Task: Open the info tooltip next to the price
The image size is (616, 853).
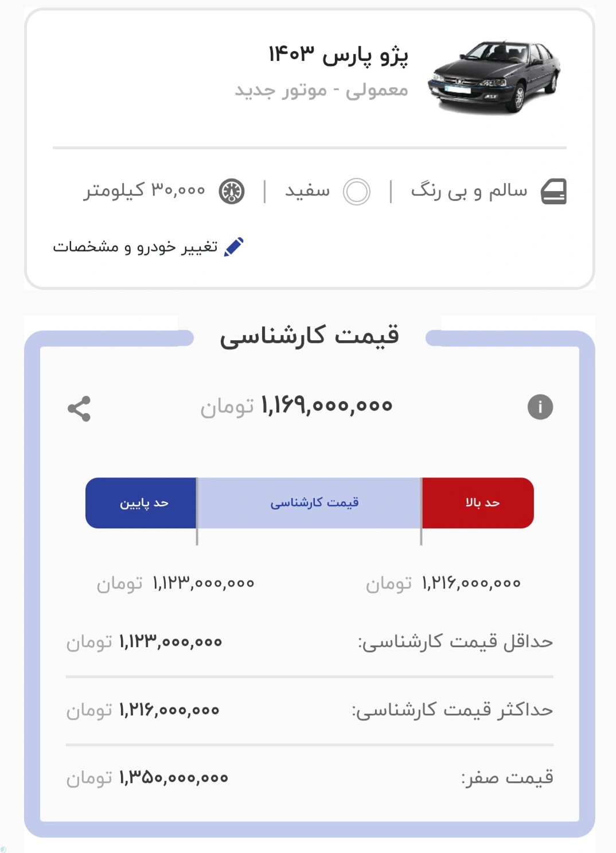Action: click(541, 407)
